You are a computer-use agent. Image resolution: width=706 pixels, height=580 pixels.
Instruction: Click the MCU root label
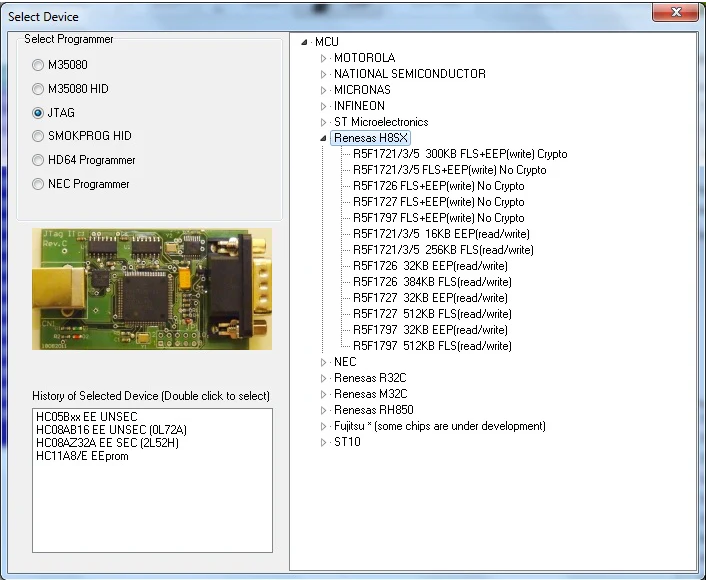pyautogui.click(x=327, y=42)
